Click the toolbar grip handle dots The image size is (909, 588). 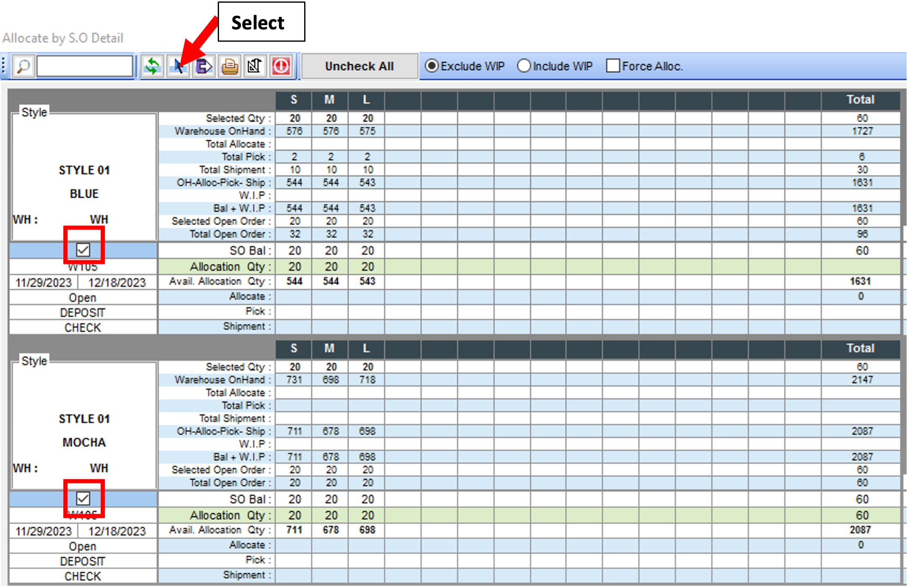4,66
